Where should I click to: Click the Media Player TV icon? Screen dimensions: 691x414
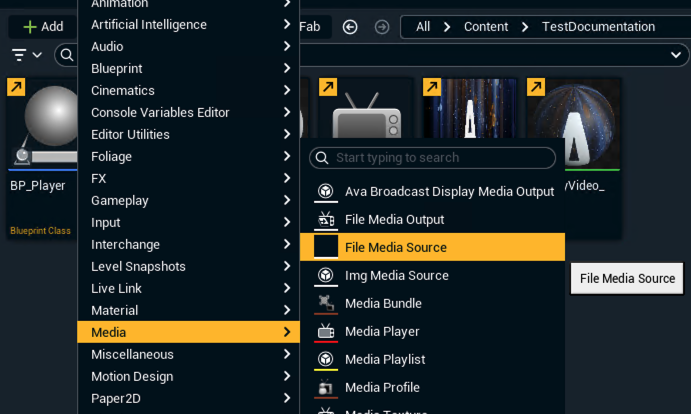pyautogui.click(x=326, y=332)
